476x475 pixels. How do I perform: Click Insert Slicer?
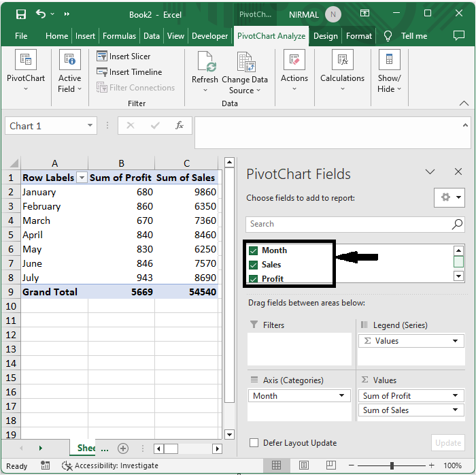click(124, 56)
